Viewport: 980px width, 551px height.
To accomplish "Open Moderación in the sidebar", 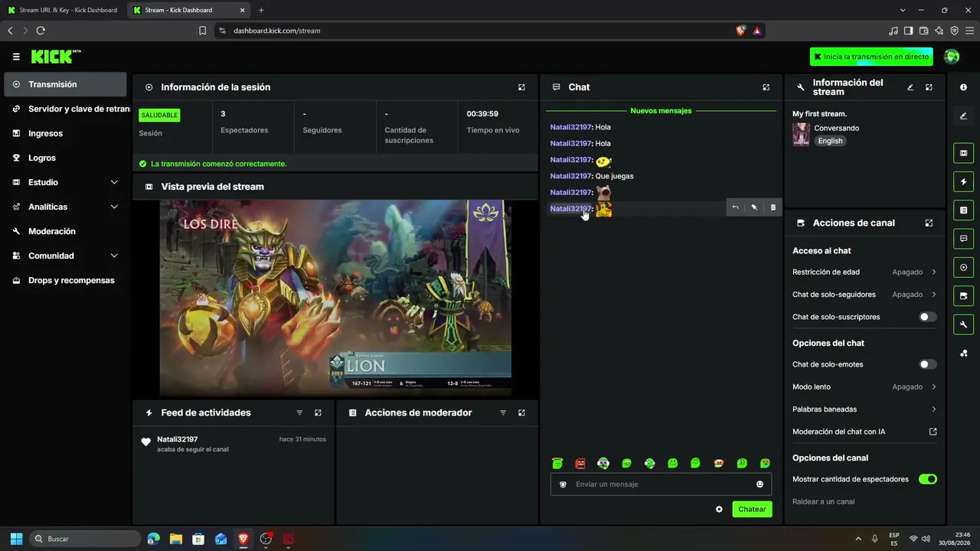I will click(x=65, y=231).
